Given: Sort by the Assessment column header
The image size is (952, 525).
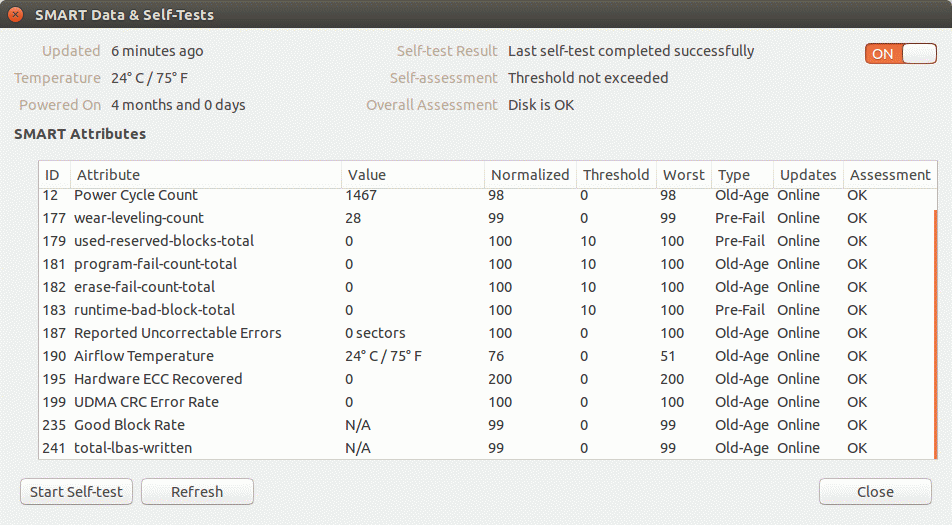Looking at the screenshot, I should click(x=889, y=175).
